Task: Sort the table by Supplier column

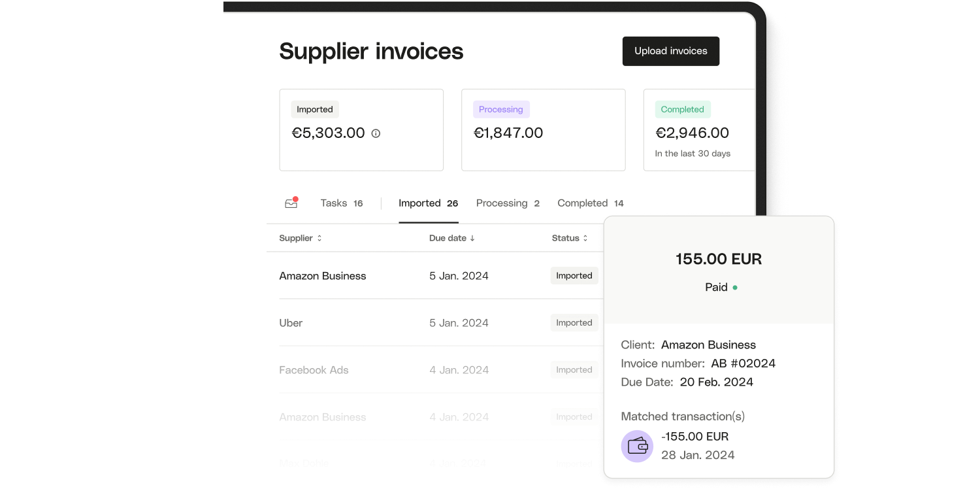Action: [301, 238]
